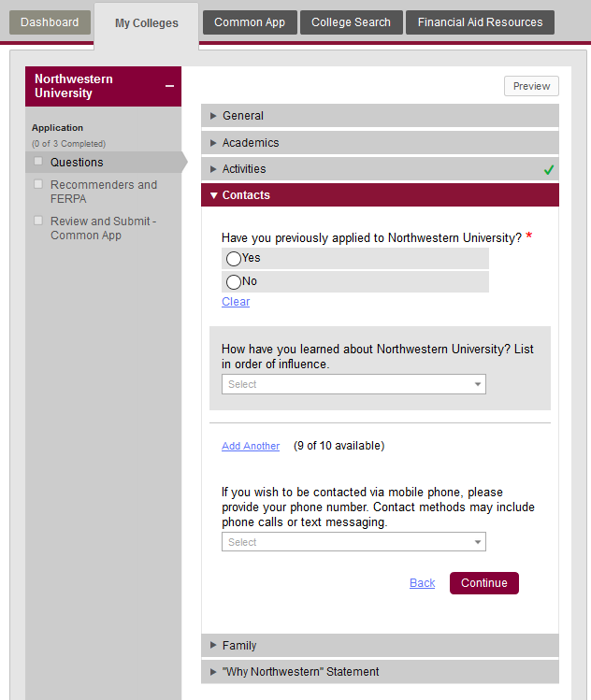The height and width of the screenshot is (700, 591).
Task: Toggle the Recommenders and FERPA checkbox
Action: coord(38,185)
